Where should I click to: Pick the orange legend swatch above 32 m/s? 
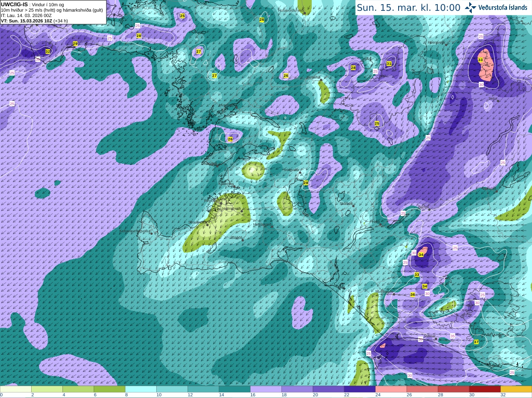point(516,389)
